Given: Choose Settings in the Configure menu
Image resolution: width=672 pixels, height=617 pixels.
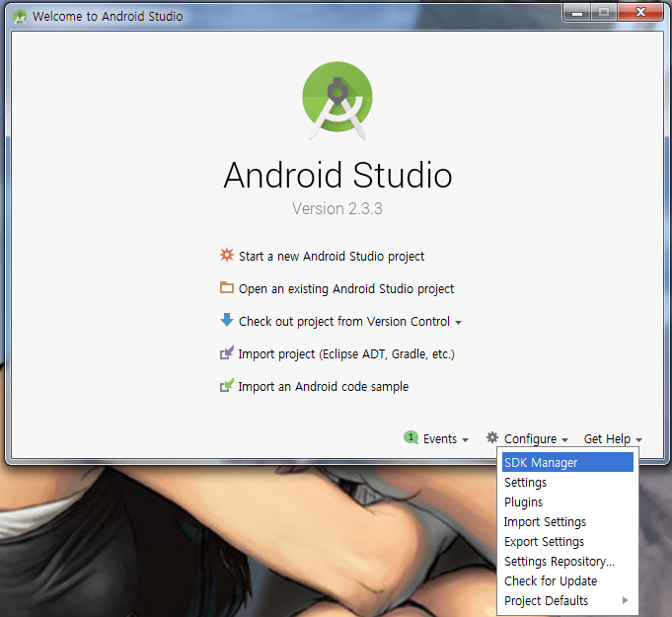Looking at the screenshot, I should pos(567,482).
